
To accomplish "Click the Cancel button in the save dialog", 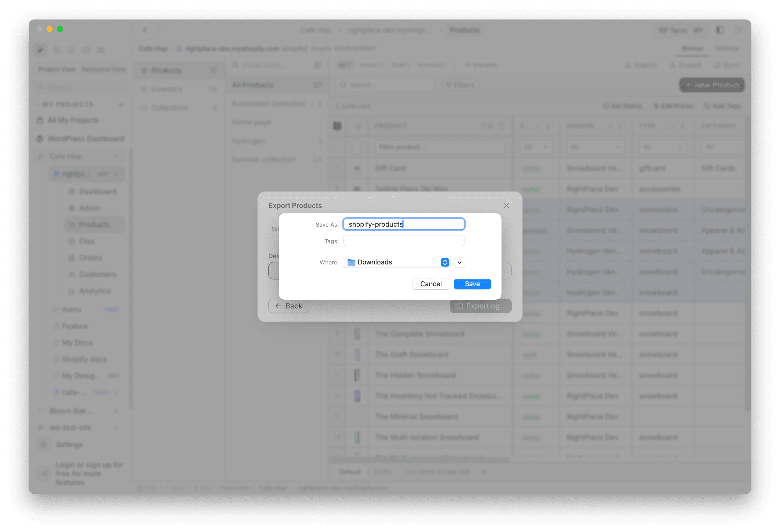I will point(431,284).
